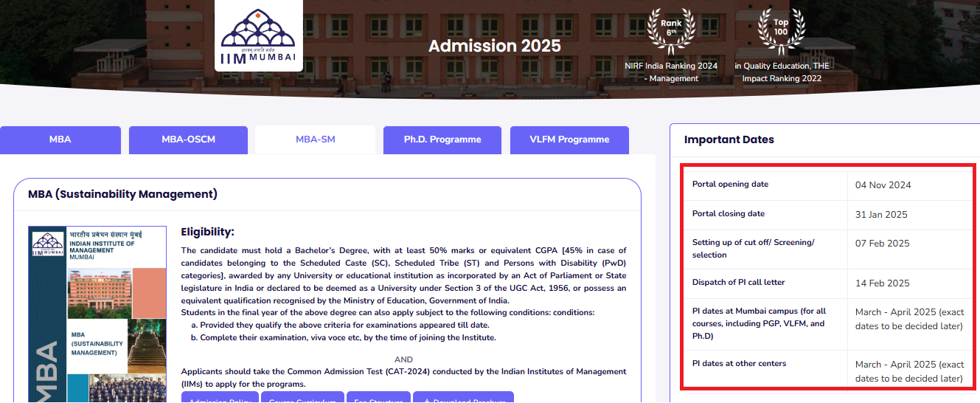The height and width of the screenshot is (403, 980).
Task: Switch to the MBA-OSCM tab
Action: click(189, 139)
